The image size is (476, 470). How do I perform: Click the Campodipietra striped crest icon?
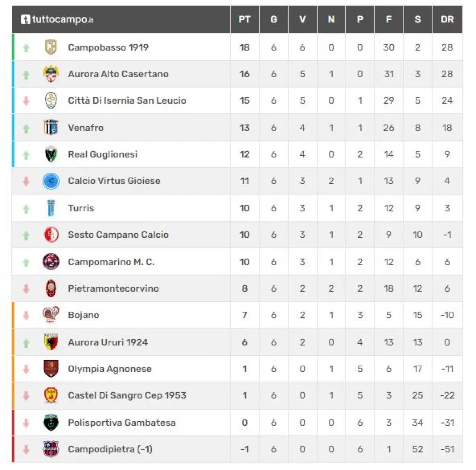tap(51, 449)
